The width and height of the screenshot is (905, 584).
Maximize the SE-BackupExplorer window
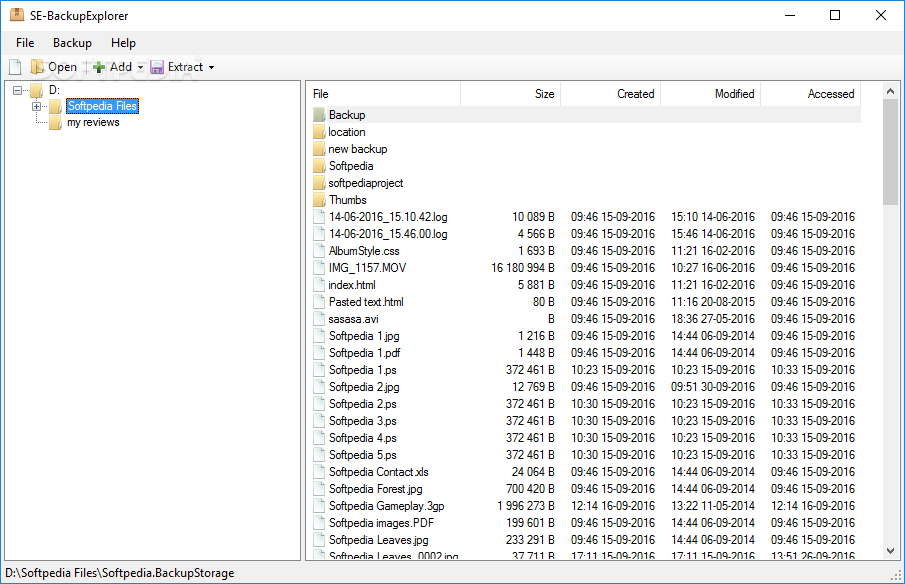pos(835,15)
